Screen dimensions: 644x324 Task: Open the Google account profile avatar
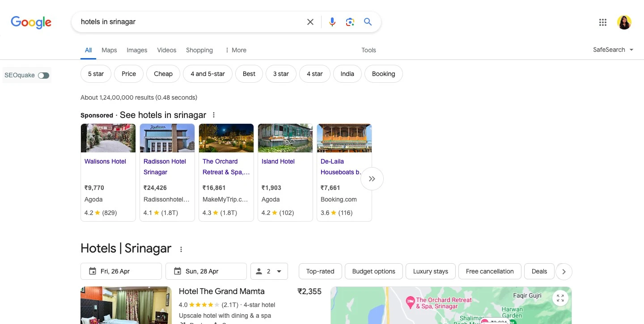pyautogui.click(x=624, y=22)
